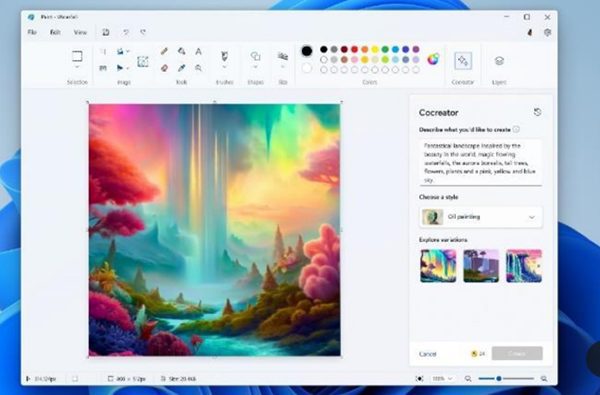The width and height of the screenshot is (600, 395).
Task: Pick the lime green palette swatch
Action: [x=385, y=60]
